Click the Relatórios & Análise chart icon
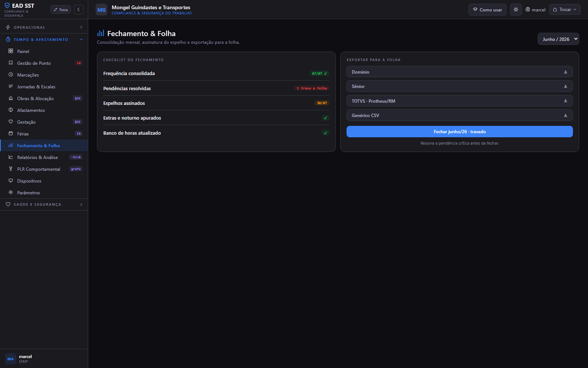This screenshot has width=588, height=368. pyautogui.click(x=11, y=157)
